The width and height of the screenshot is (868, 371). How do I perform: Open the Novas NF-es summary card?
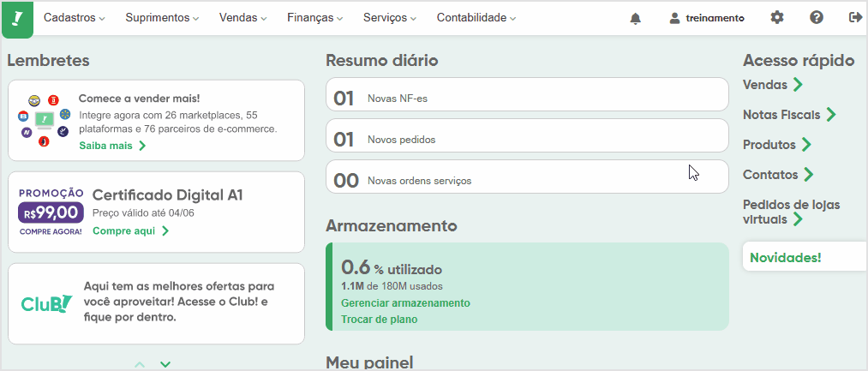coord(527,94)
